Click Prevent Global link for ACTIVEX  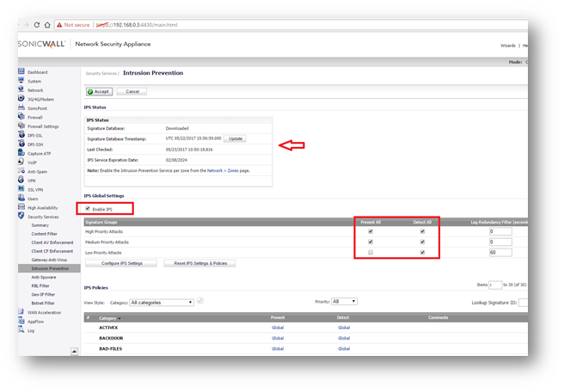tap(278, 328)
